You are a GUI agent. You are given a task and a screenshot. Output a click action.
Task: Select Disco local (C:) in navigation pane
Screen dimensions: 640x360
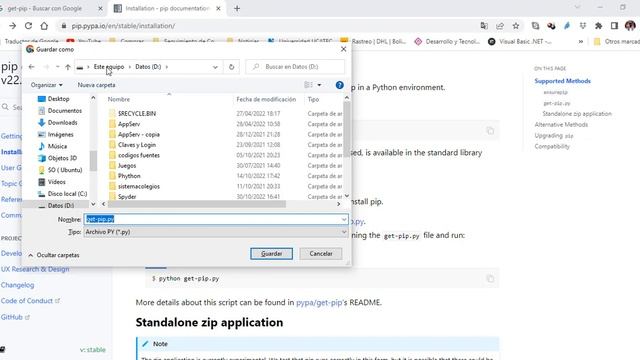(62, 194)
